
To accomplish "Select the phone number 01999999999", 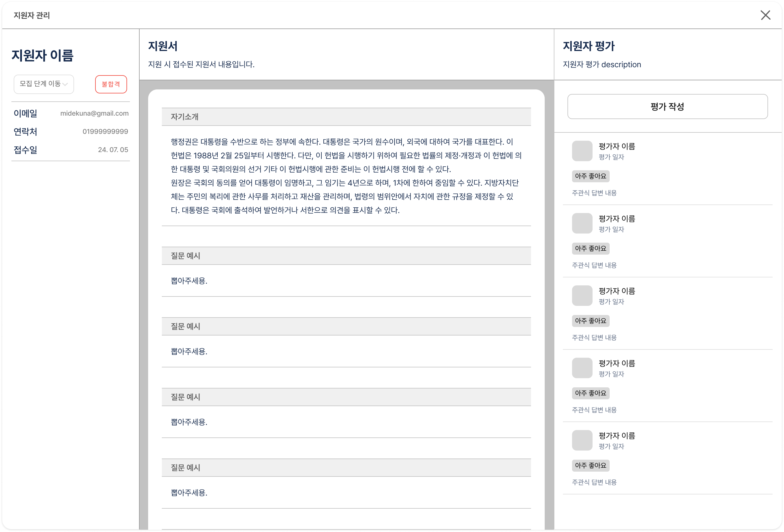I will tap(105, 132).
